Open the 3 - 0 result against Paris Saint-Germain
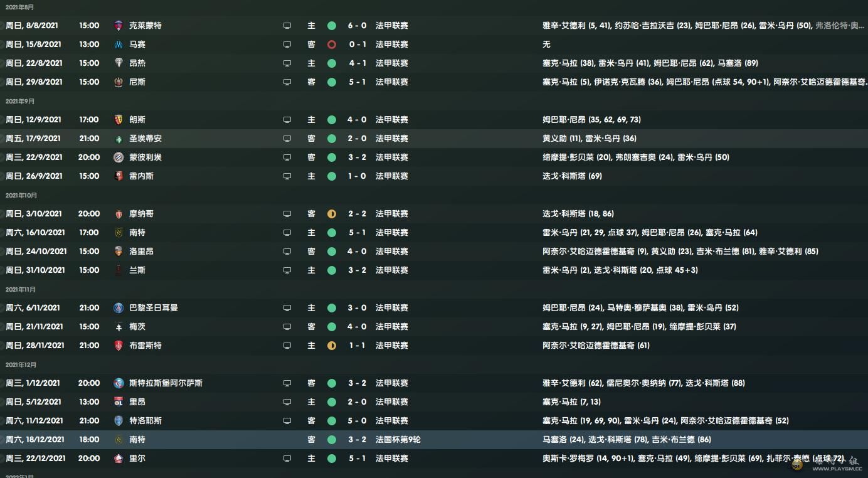 tap(357, 308)
